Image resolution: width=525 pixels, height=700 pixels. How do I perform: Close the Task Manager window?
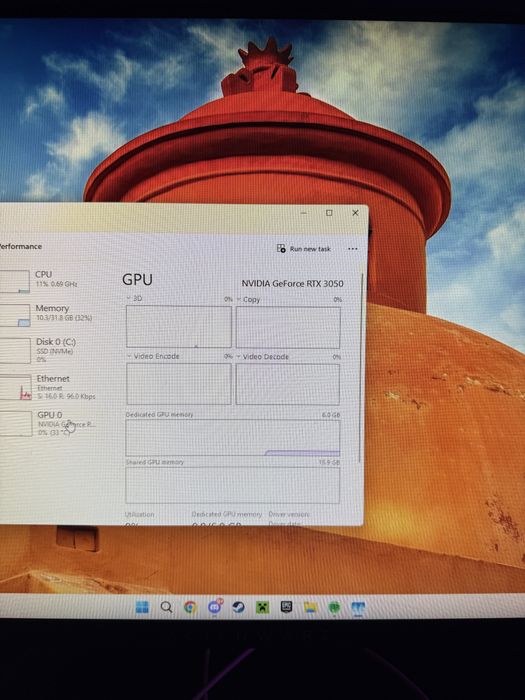click(x=355, y=213)
